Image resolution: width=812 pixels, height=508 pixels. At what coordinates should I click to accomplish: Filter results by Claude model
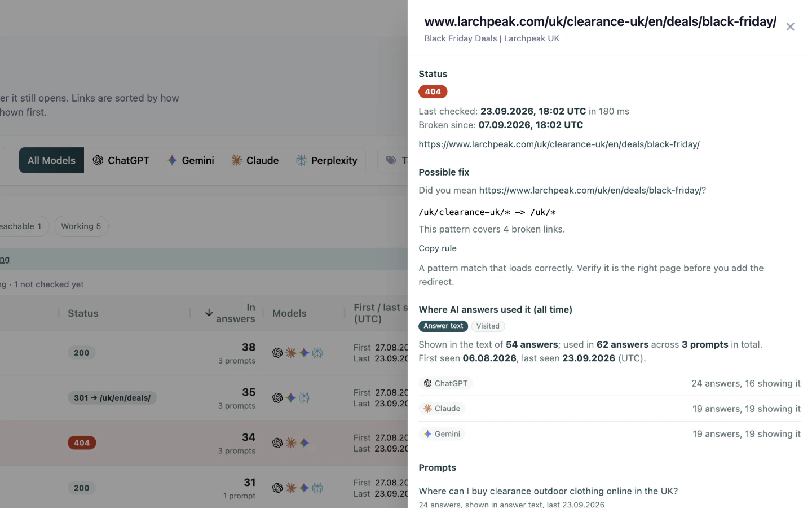(x=255, y=160)
